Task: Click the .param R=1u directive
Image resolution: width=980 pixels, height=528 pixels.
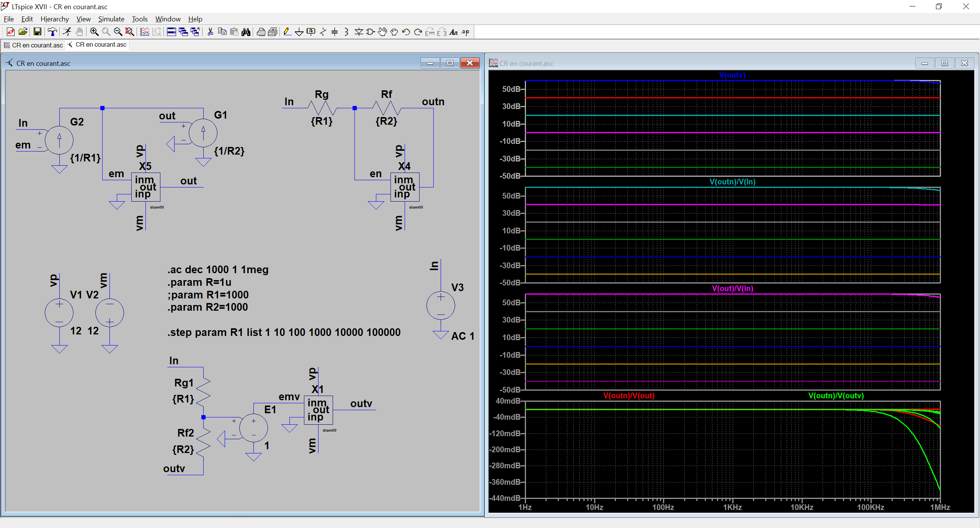Action: (x=199, y=282)
